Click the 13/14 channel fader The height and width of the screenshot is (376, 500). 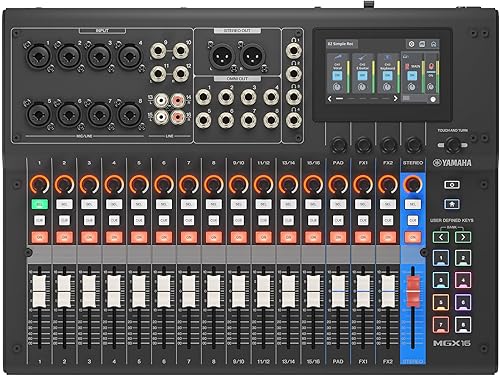(x=288, y=291)
